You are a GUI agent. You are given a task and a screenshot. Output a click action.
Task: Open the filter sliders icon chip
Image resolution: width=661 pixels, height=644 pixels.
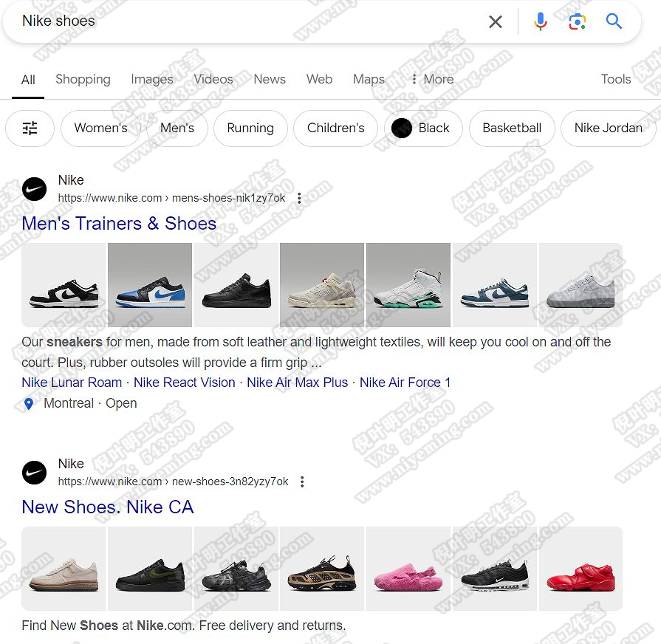(30, 128)
